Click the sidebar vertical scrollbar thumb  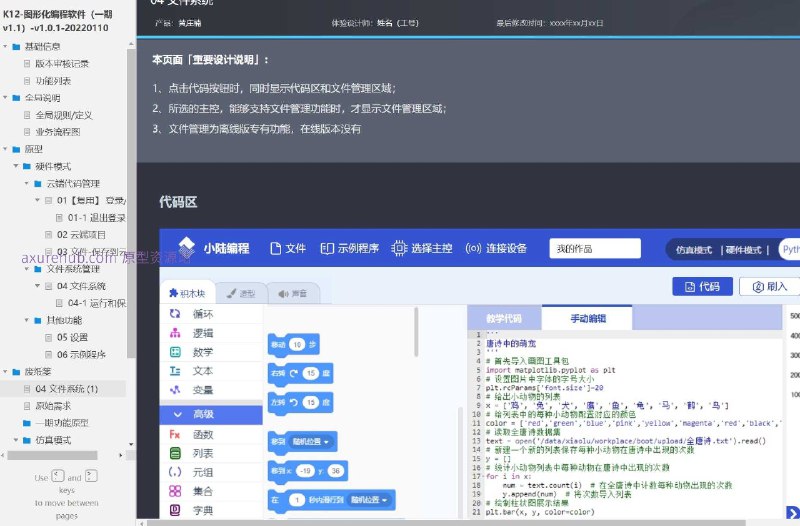click(131, 204)
